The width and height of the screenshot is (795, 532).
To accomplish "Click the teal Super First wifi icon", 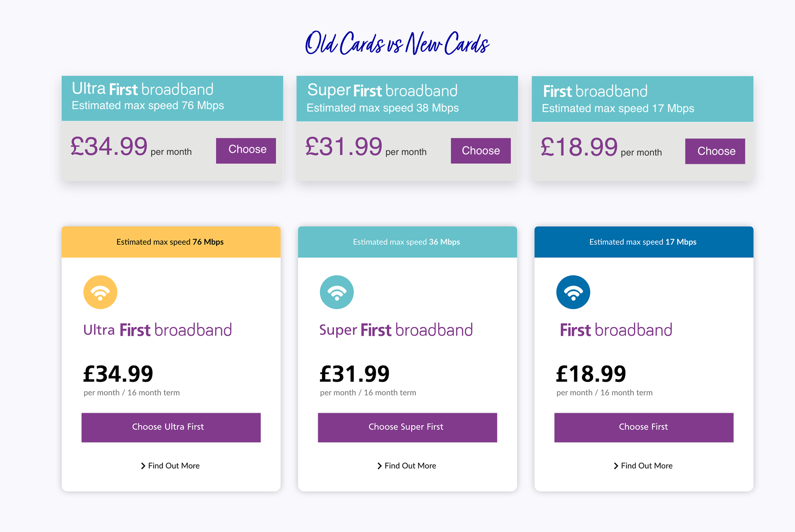I will [337, 292].
